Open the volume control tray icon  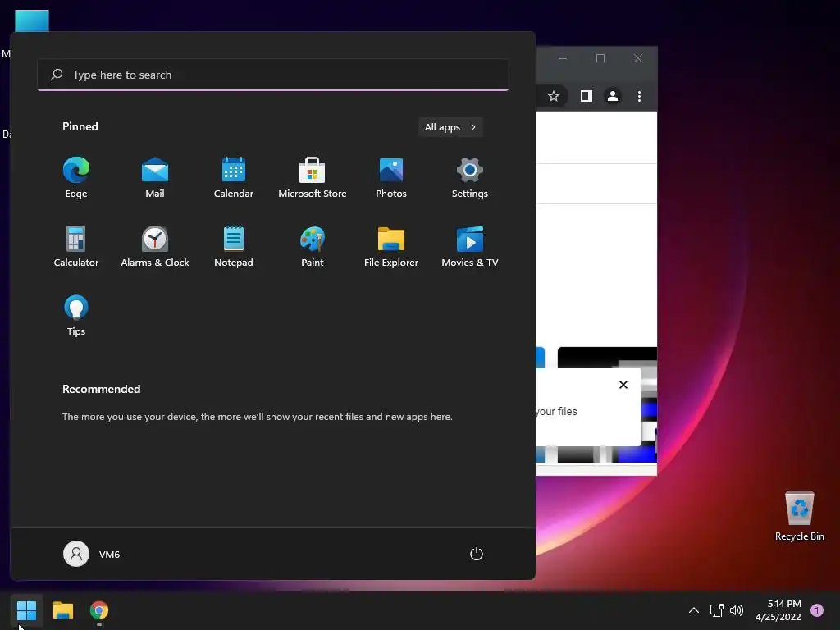point(737,610)
